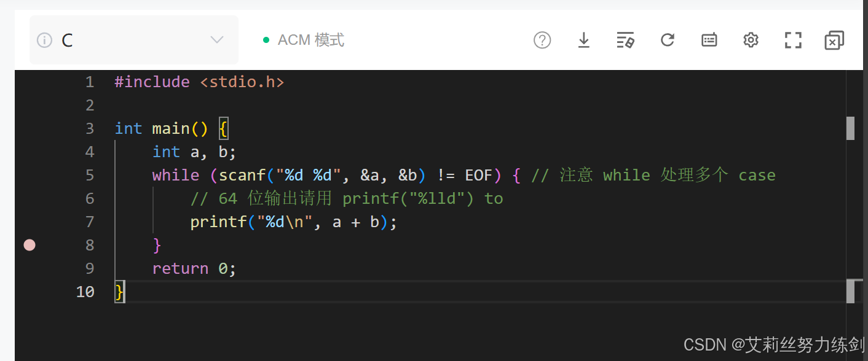868x361 pixels.
Task: Click the closing brace on line 10
Action: tap(119, 292)
